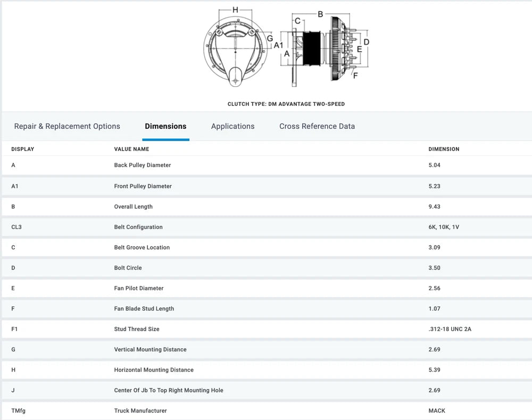Select the Dimensions tab
This screenshot has height=420, width=532.
click(x=165, y=126)
